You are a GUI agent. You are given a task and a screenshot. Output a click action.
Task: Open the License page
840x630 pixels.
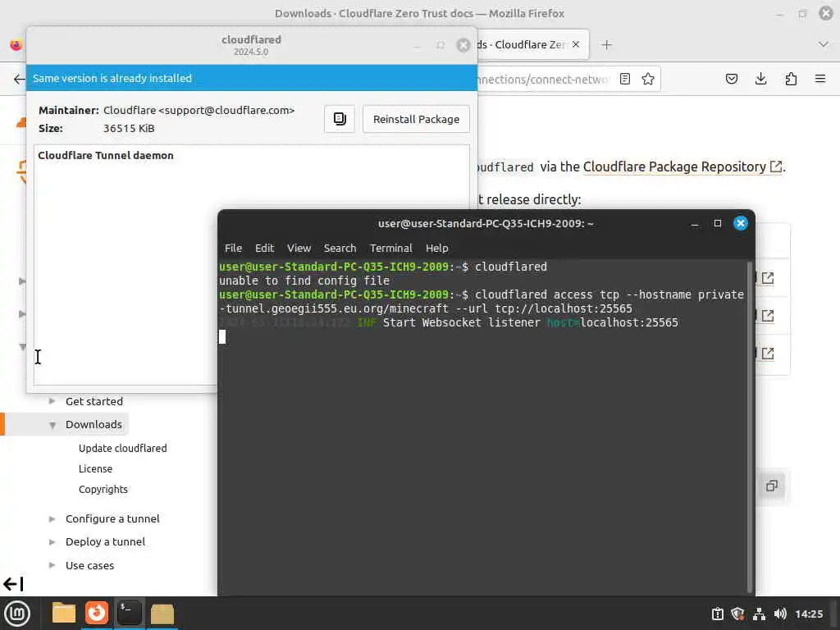click(x=95, y=468)
